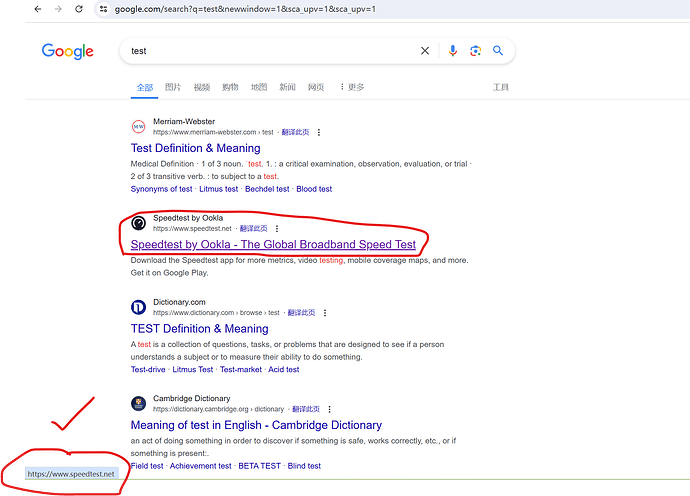Start voice search with microphone icon

click(x=452, y=51)
